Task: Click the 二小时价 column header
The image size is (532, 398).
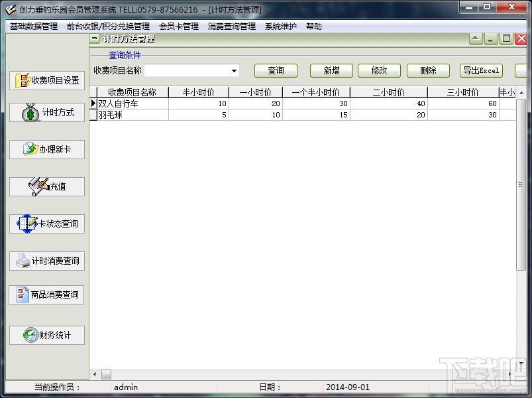Action: pyautogui.click(x=388, y=93)
